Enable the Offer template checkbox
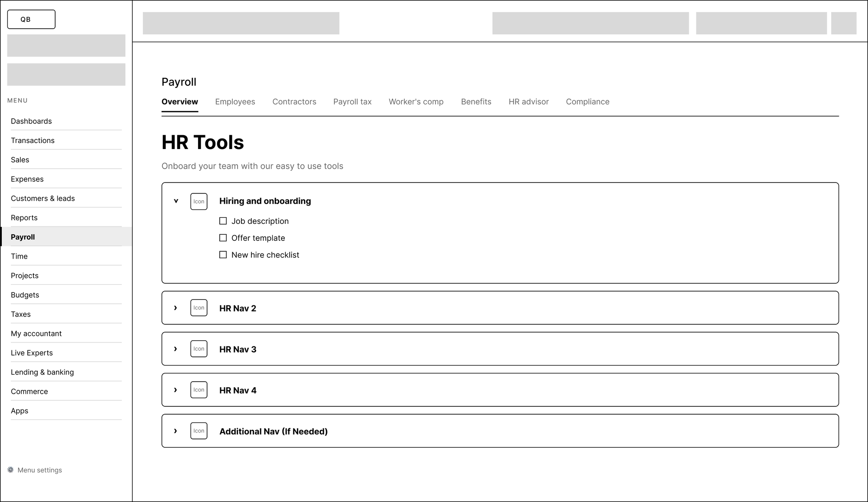Viewport: 868px width, 502px height. pyautogui.click(x=223, y=238)
